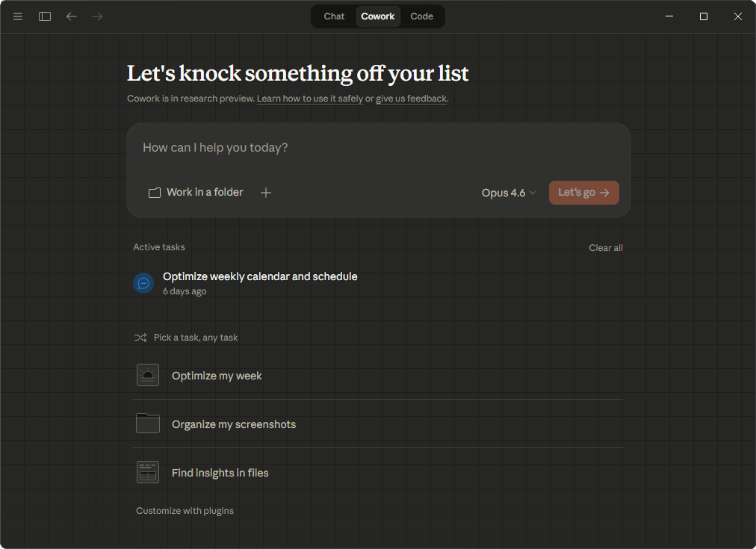Image resolution: width=756 pixels, height=549 pixels.
Task: Click the give us feedback link
Action: 411,98
